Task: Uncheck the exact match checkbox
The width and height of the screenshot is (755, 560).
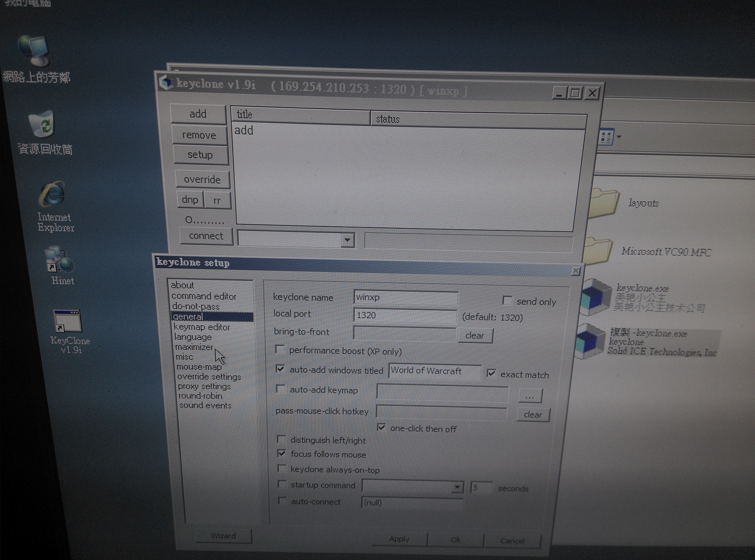Action: pos(491,373)
